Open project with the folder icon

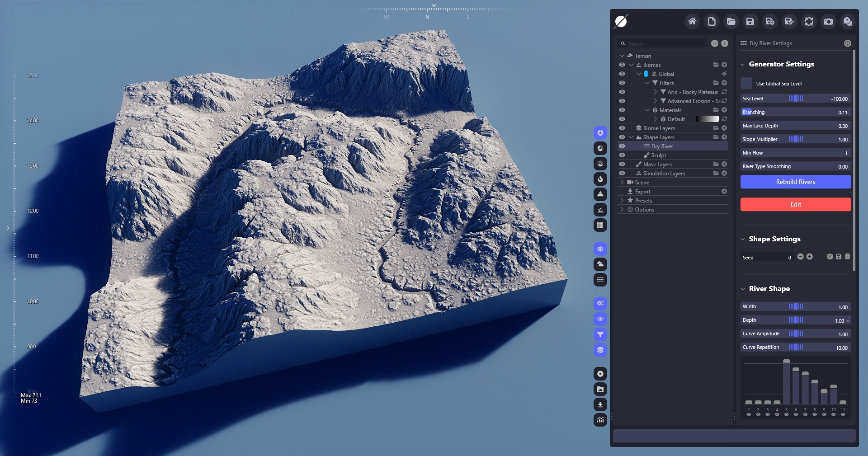click(731, 21)
